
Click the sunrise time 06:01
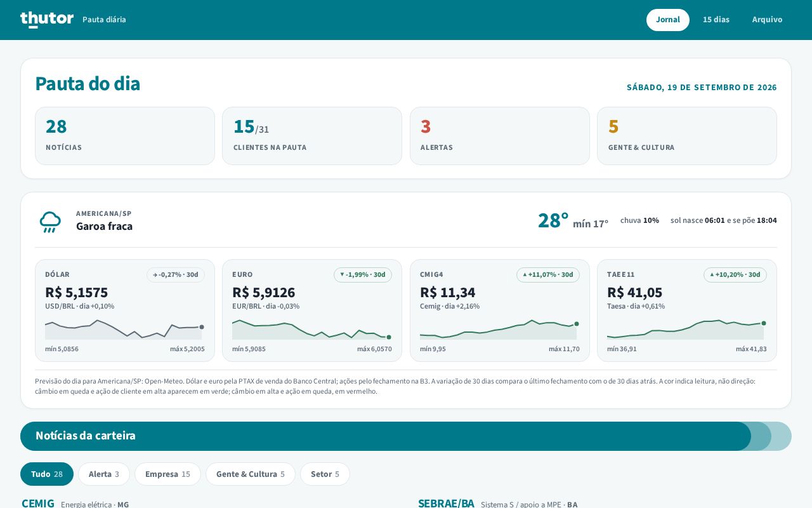click(715, 220)
